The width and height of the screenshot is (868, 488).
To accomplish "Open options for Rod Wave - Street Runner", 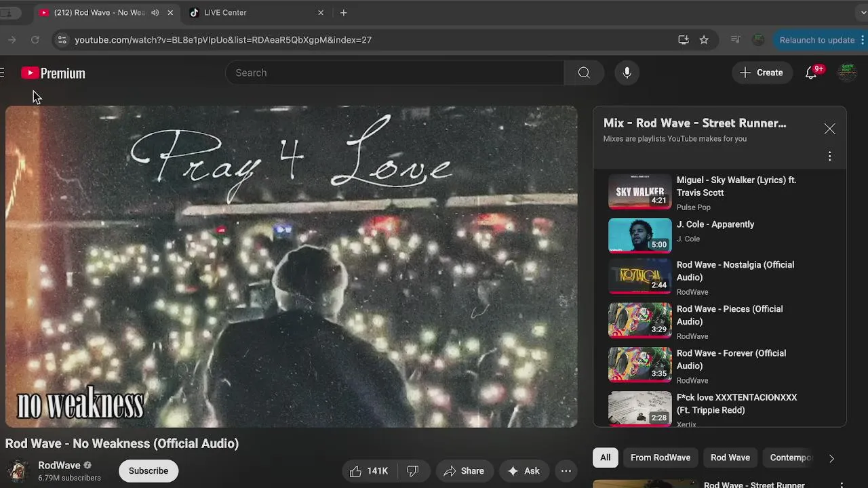I will [842, 485].
